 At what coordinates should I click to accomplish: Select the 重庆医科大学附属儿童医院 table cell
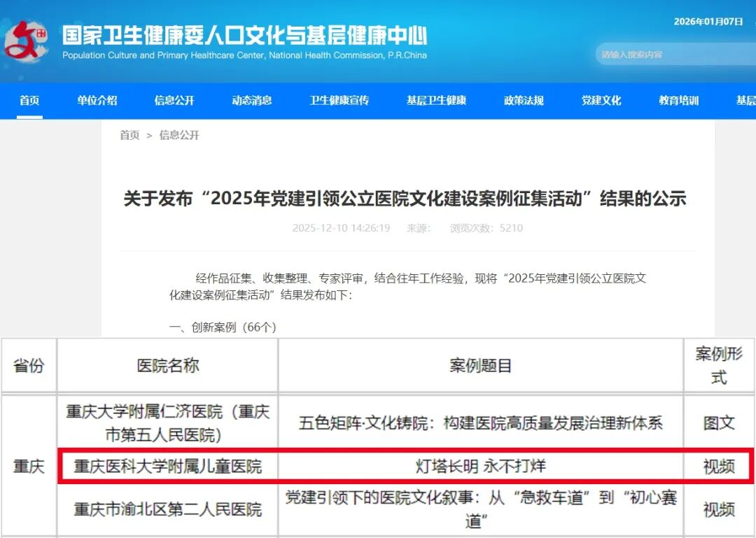pyautogui.click(x=168, y=467)
